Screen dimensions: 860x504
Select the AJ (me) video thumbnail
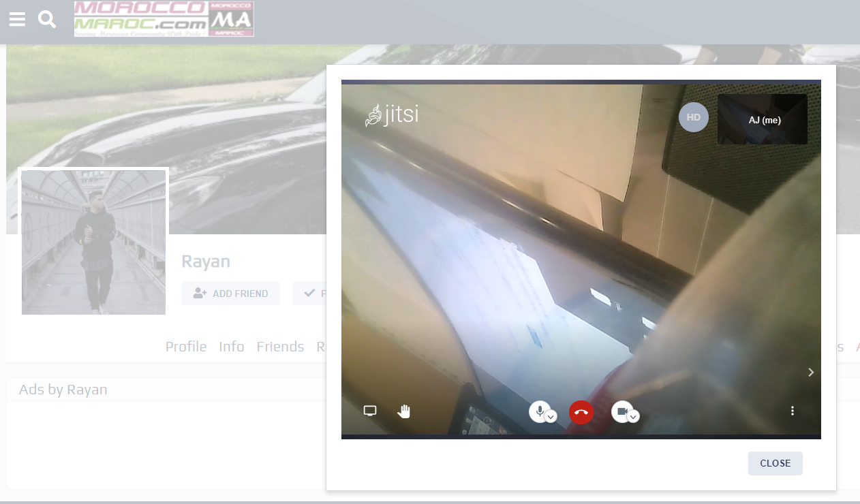763,120
